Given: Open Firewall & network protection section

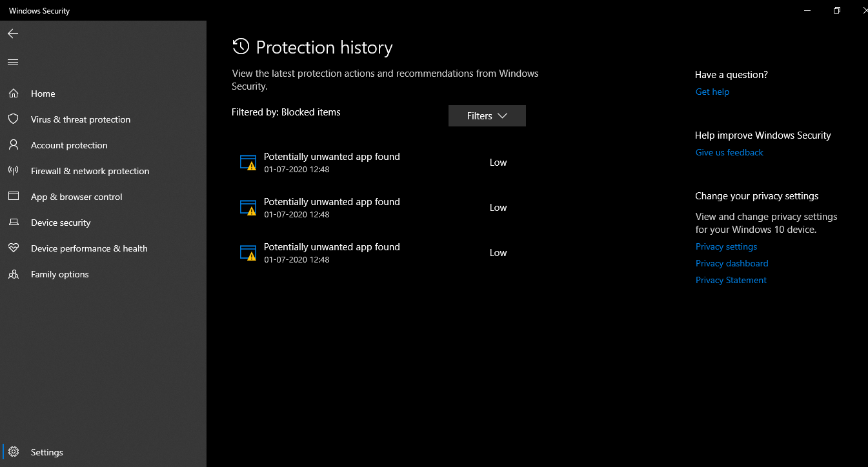Looking at the screenshot, I should 90,171.
